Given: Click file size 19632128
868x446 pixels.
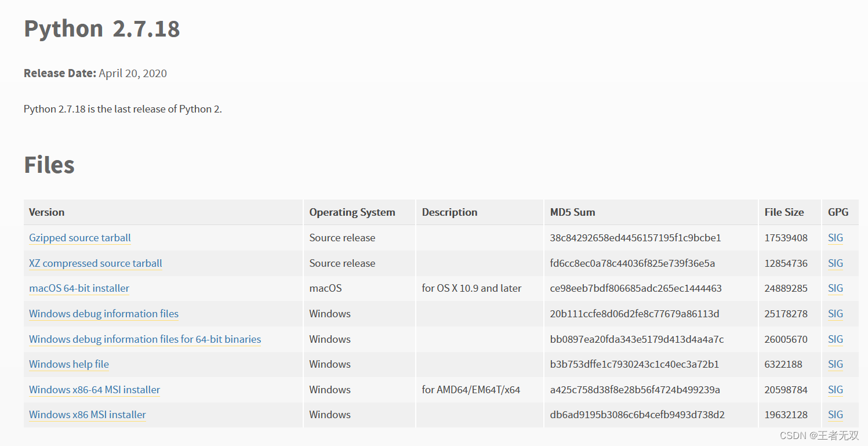Looking at the screenshot, I should tap(786, 415).
